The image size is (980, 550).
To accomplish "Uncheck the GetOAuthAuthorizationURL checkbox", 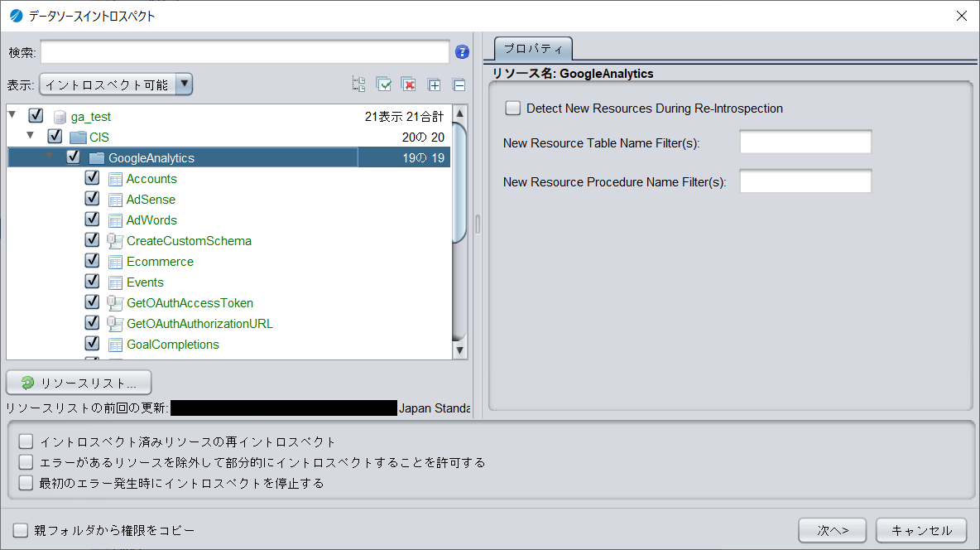I will pyautogui.click(x=92, y=322).
